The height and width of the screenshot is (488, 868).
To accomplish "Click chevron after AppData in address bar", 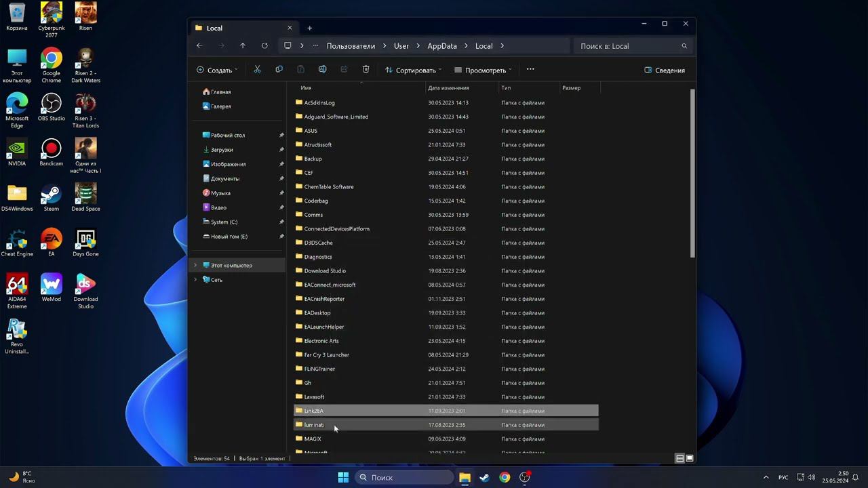I will tap(466, 46).
